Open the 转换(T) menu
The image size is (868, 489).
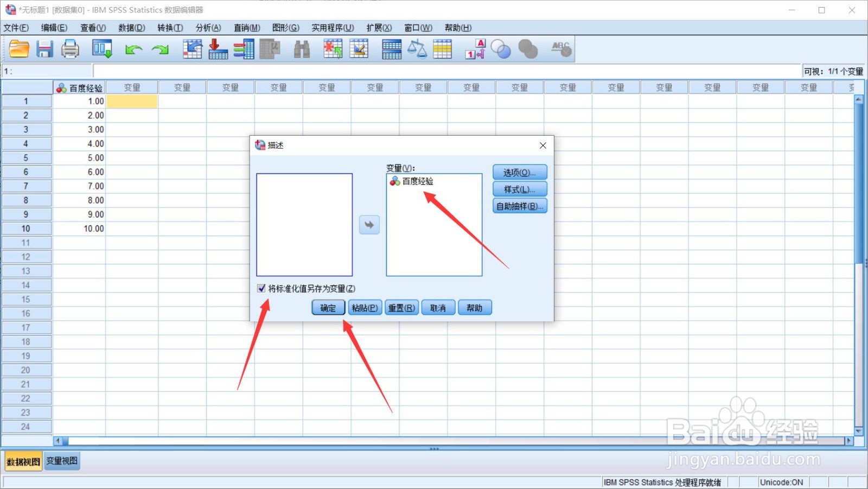[x=170, y=28]
